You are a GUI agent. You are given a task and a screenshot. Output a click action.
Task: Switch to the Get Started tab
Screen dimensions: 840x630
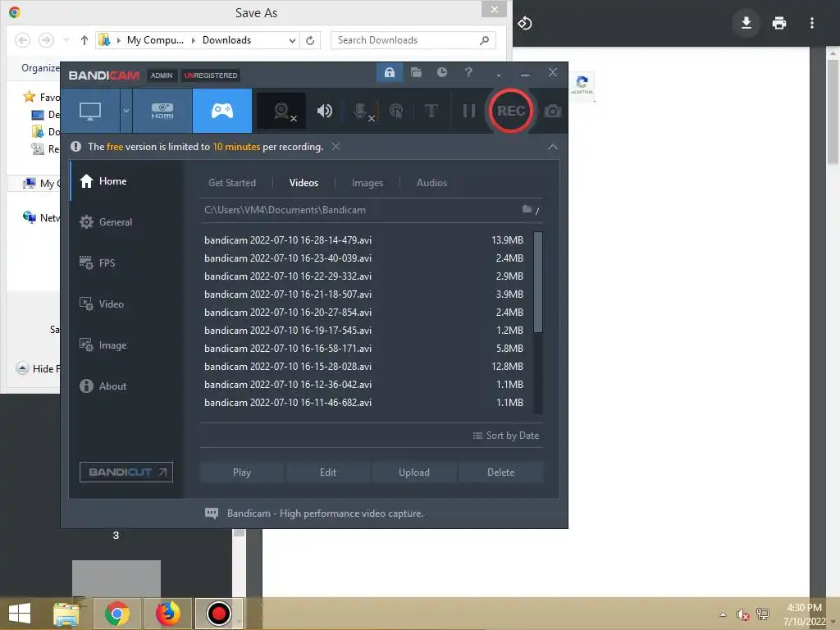[232, 183]
